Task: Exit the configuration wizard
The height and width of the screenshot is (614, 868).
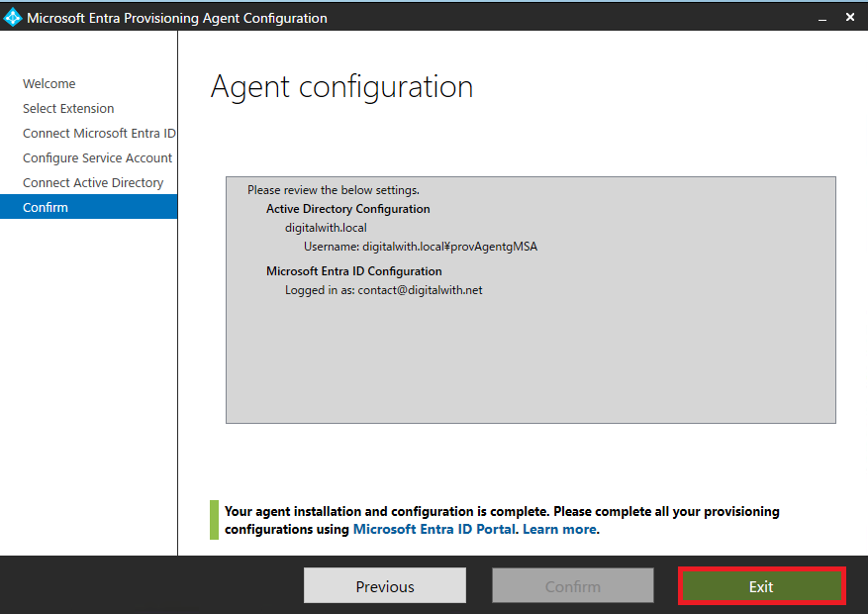Action: coord(761,586)
